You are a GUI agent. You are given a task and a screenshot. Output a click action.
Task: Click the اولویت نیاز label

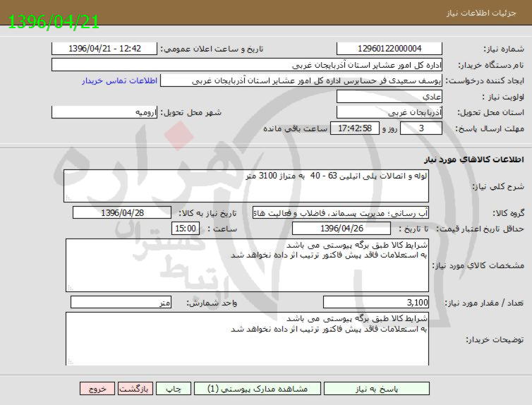(x=503, y=97)
